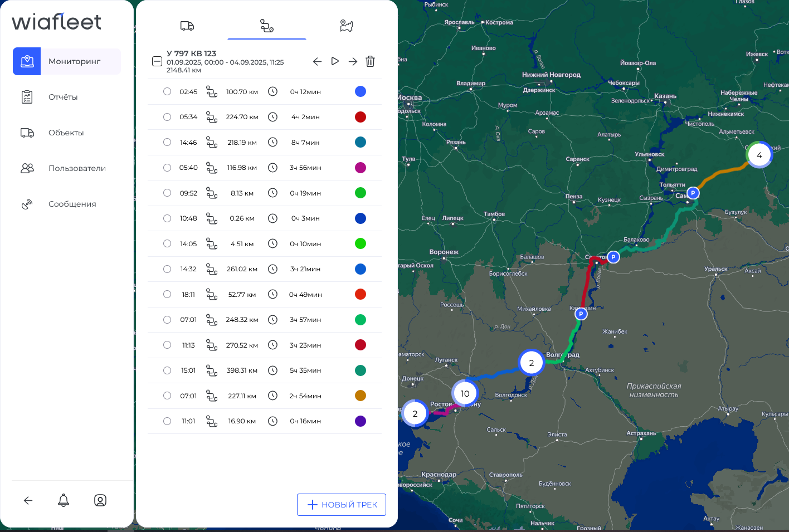Click route icon for 398.31 км segment
Image resolution: width=789 pixels, height=532 pixels.
pos(212,370)
